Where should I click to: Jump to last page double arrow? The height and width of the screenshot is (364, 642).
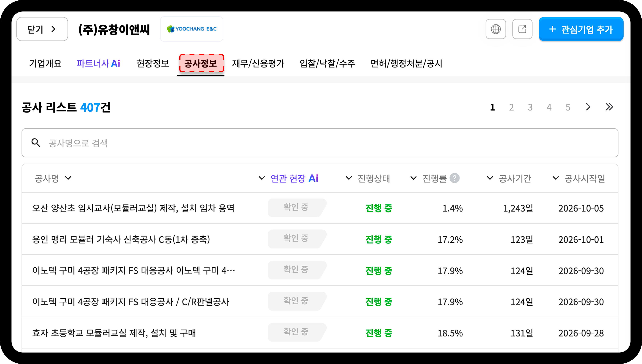tap(609, 107)
